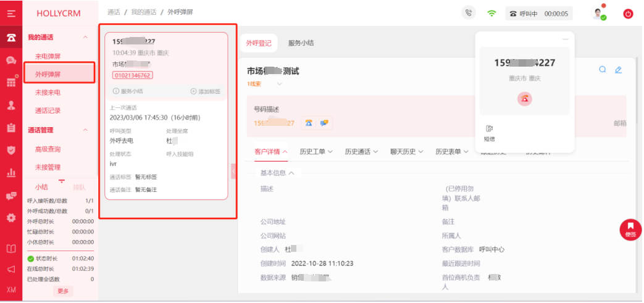Open 来电弹屏 in the menu
The width and height of the screenshot is (644, 303).
coord(48,57)
